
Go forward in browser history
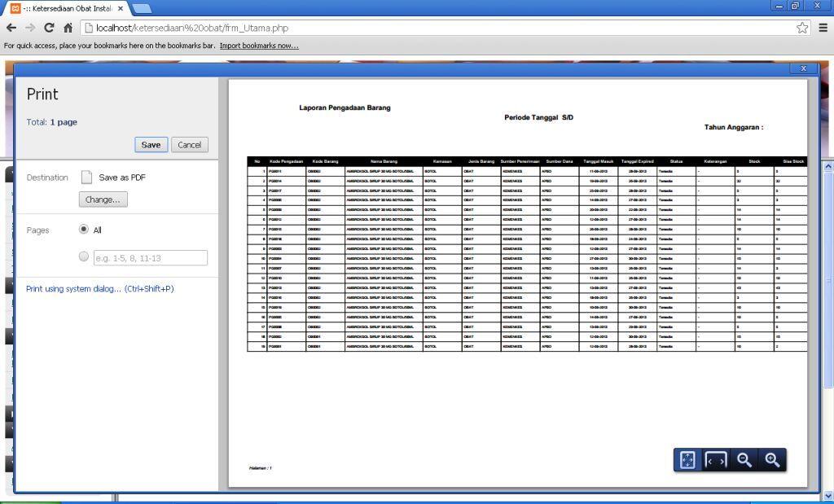point(30,28)
